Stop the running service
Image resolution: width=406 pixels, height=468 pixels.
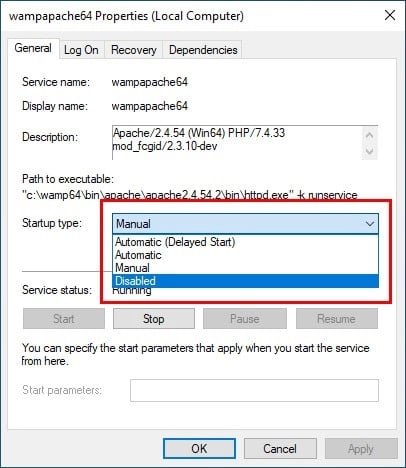pos(154,319)
